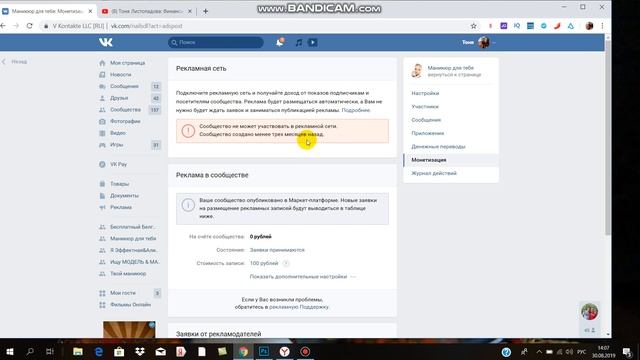Viewport: 640px width, 360px height.
Task: Open Microsoft Store from taskbar
Action: coord(119,351)
